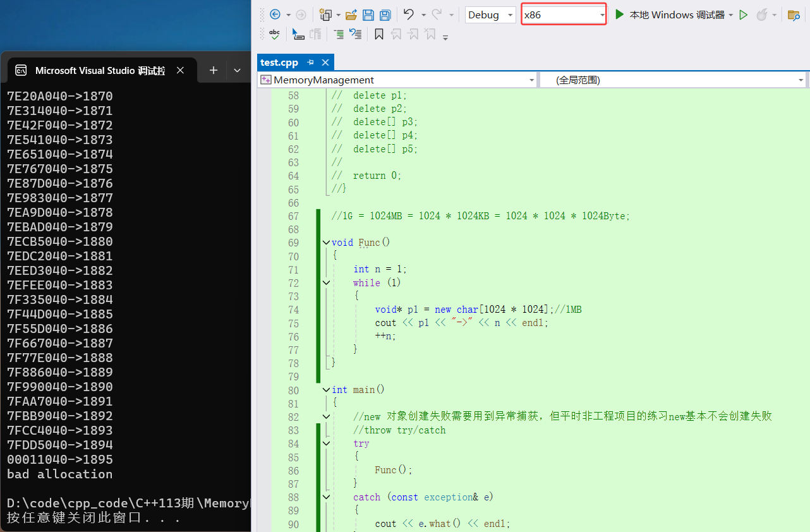Go to the previous bookmark icon

point(396,34)
